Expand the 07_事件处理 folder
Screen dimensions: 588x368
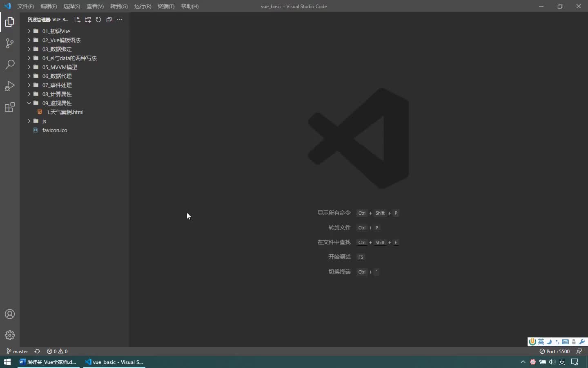tap(75, 85)
